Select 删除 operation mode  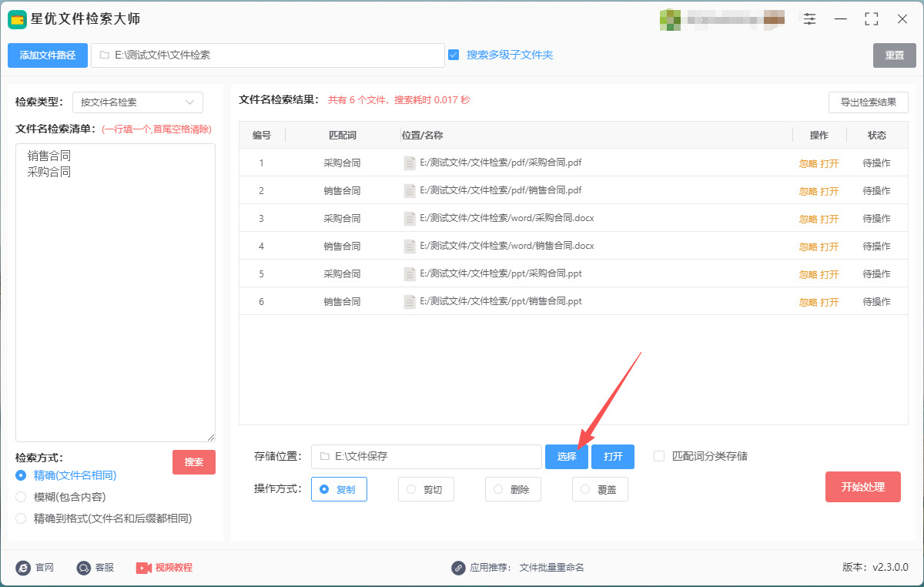click(x=513, y=489)
